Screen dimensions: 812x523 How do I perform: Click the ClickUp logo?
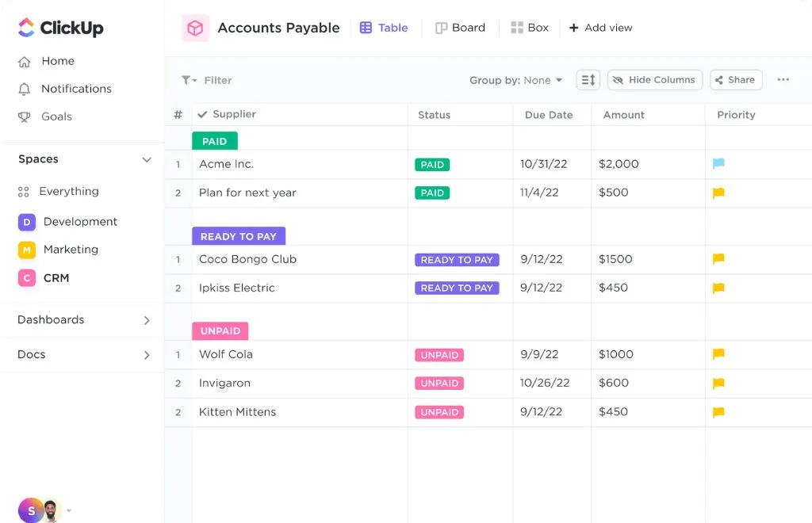coord(60,29)
